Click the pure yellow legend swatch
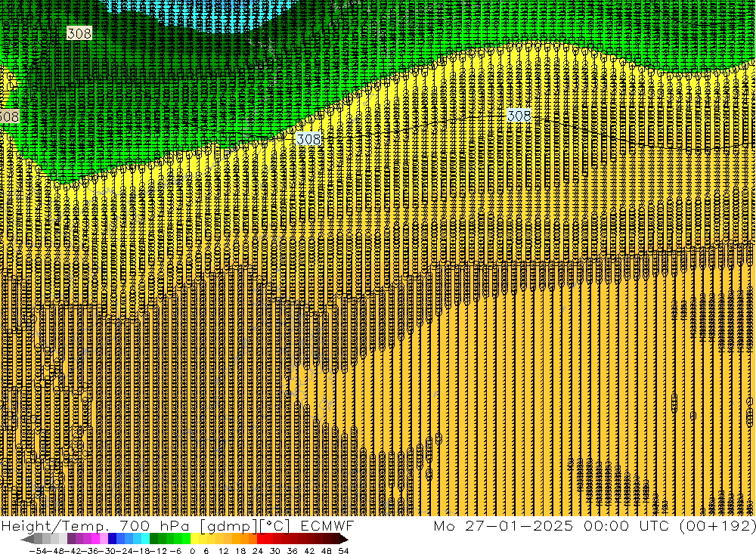This screenshot has height=554, width=756. [194, 539]
